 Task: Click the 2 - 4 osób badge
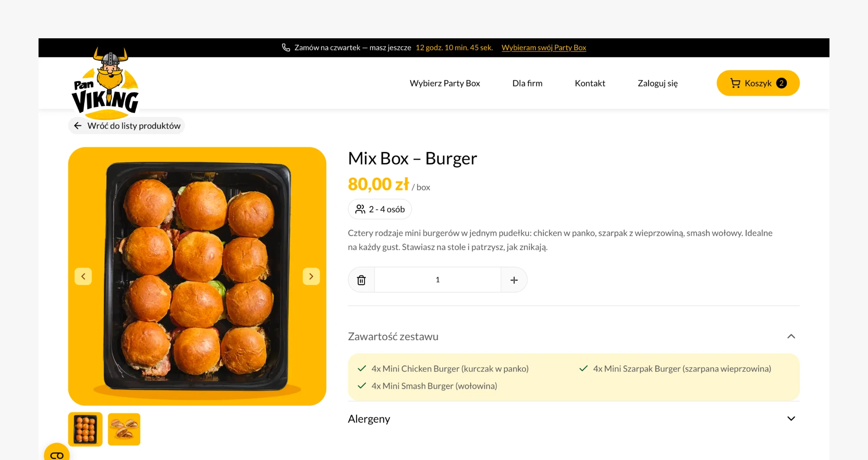pyautogui.click(x=380, y=209)
